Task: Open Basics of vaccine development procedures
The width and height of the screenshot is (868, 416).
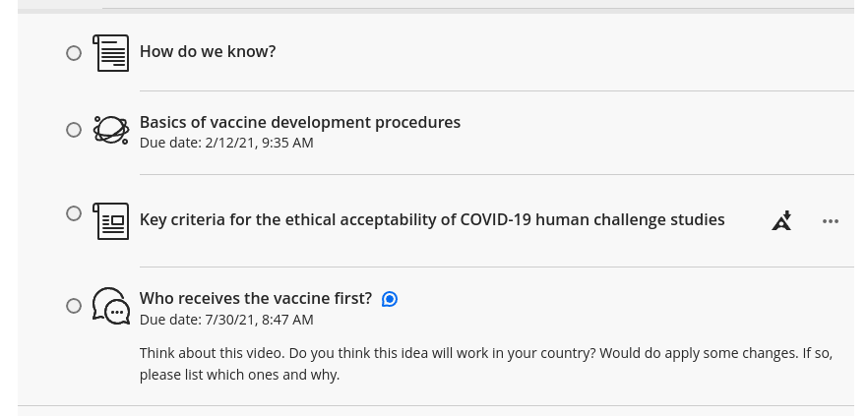Action: click(x=300, y=122)
